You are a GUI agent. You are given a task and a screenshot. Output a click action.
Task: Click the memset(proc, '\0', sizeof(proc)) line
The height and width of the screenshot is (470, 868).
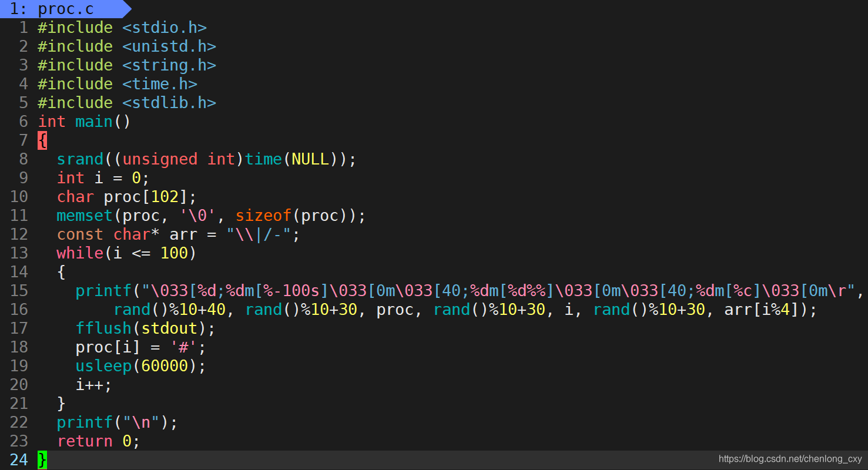(x=212, y=216)
